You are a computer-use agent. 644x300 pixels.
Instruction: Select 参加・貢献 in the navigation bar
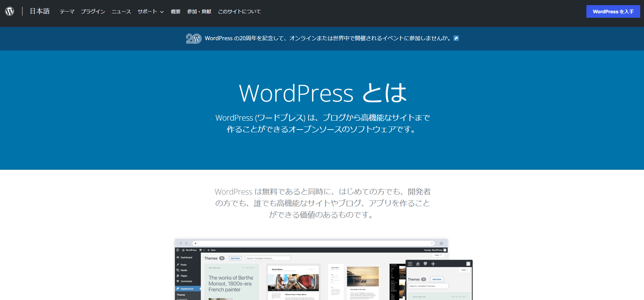pos(199,12)
